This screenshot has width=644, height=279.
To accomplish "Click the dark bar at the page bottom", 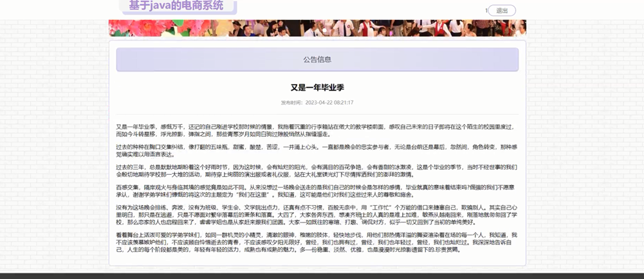I will tap(322, 275).
